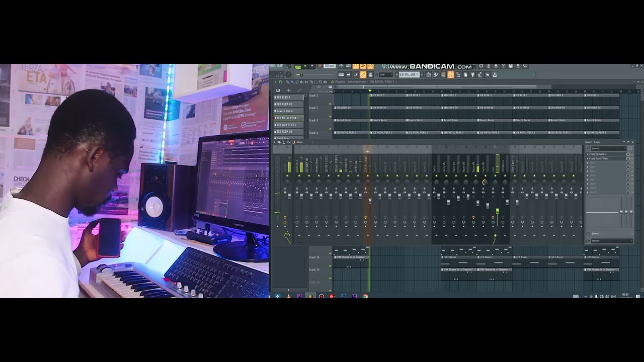The width and height of the screenshot is (644, 362).
Task: Mute playlist Track 2 via its green dot
Action: pyautogui.click(x=330, y=117)
